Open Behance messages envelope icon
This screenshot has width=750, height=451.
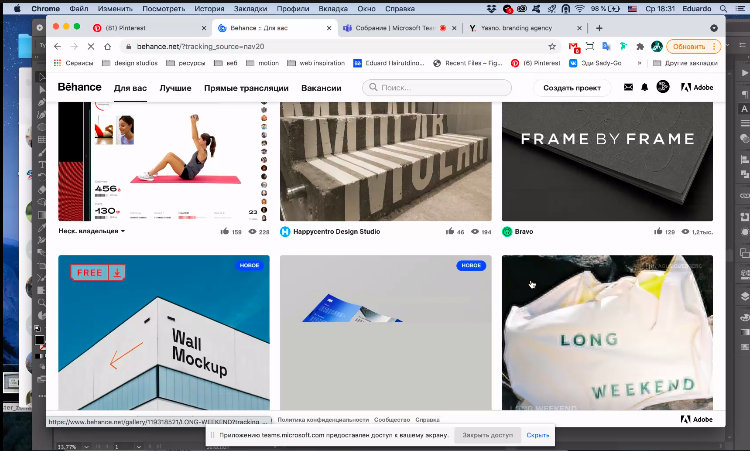point(628,88)
